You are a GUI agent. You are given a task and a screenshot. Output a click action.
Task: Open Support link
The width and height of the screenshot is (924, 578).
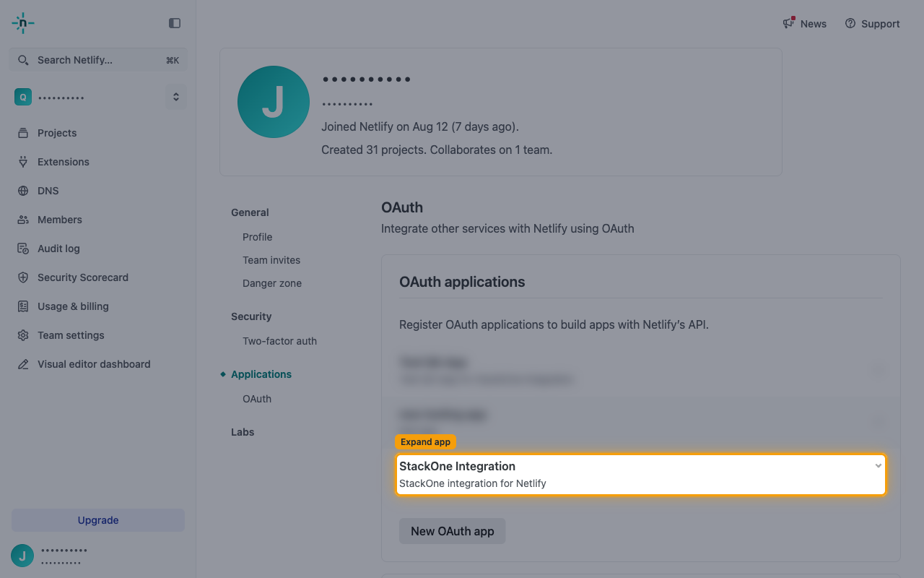click(x=881, y=24)
